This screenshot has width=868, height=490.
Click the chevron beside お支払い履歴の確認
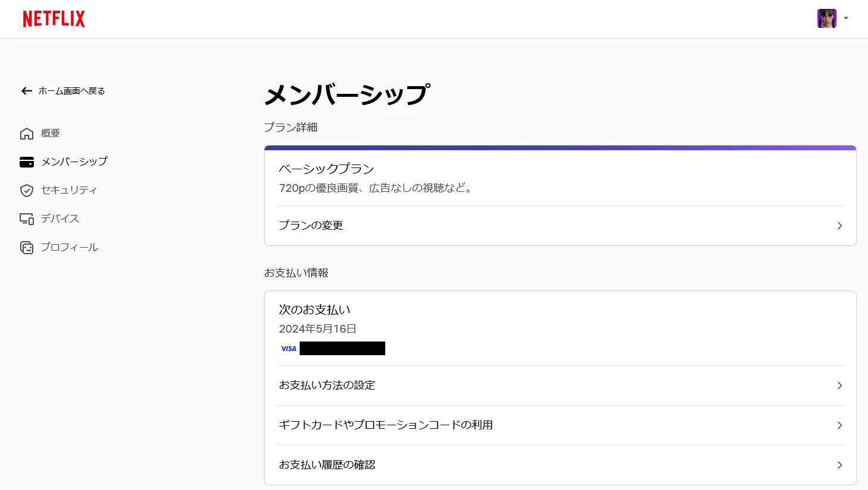(839, 465)
